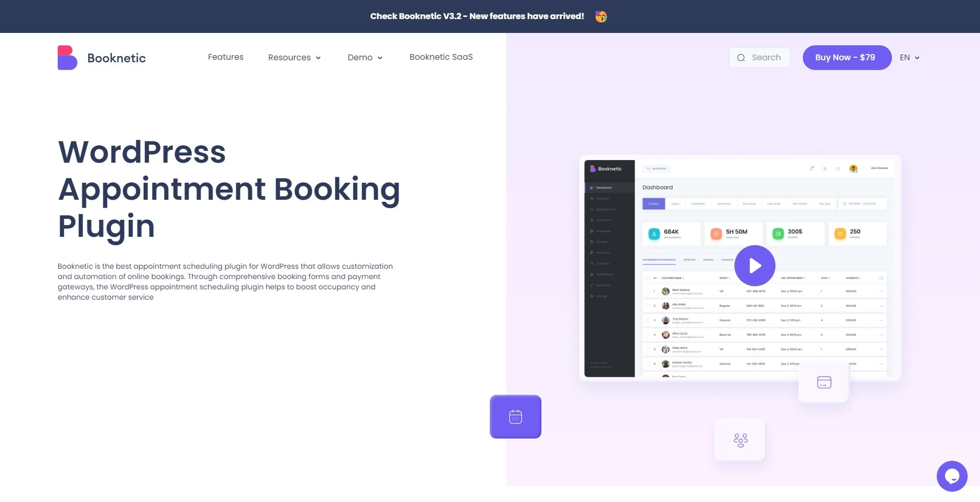Open Dashboard in the preview sidebar
The image size is (980, 502).
click(x=610, y=187)
